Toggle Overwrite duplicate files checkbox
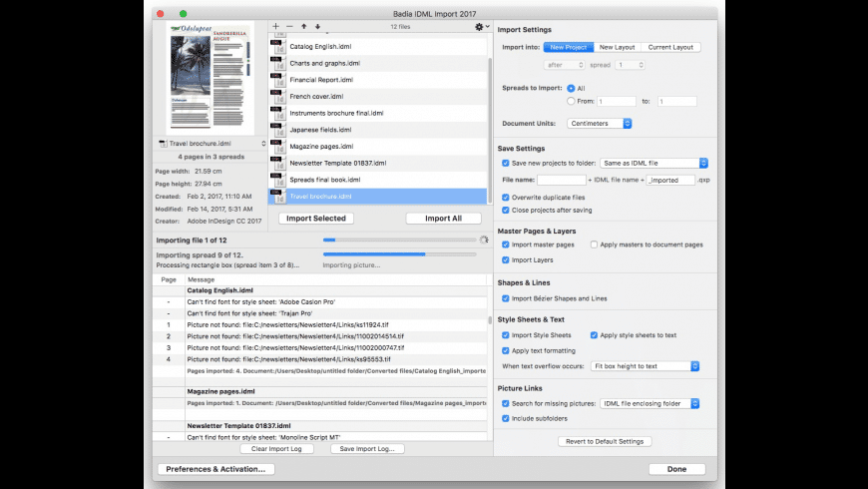 click(x=506, y=198)
